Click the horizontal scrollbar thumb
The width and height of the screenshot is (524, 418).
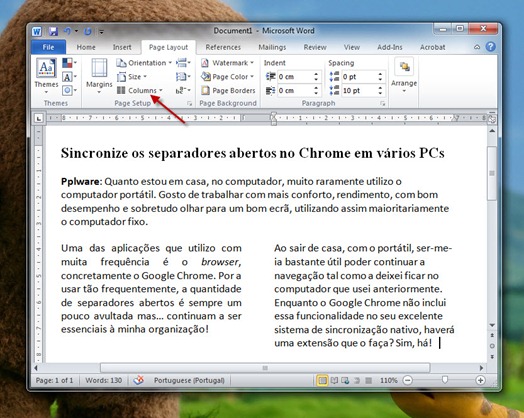[x=265, y=368]
